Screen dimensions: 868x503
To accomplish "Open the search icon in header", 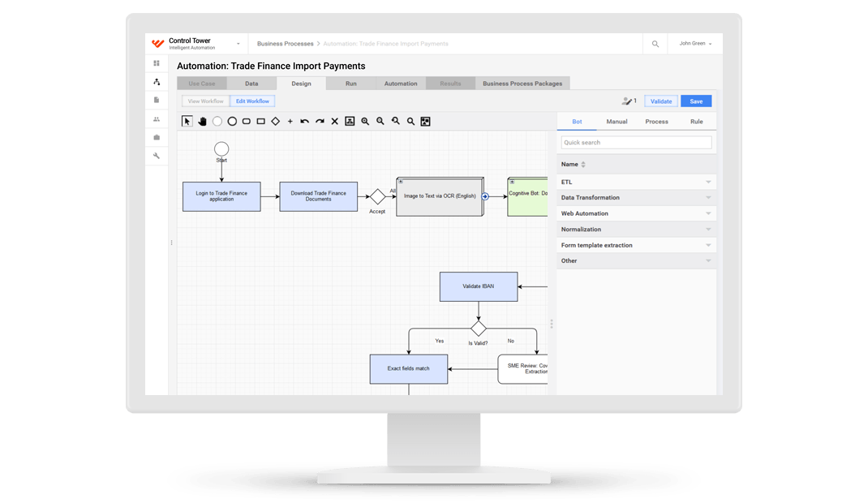I will tap(655, 44).
